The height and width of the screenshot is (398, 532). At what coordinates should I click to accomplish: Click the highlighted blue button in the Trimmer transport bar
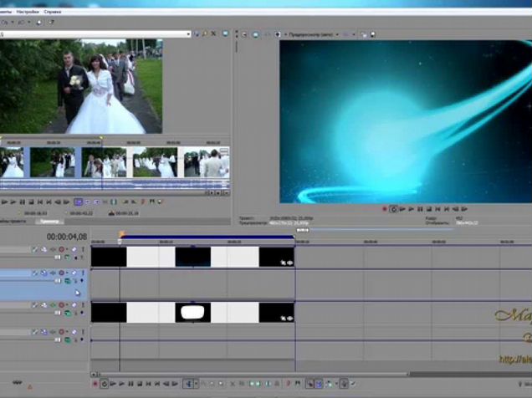pyautogui.click(x=78, y=202)
